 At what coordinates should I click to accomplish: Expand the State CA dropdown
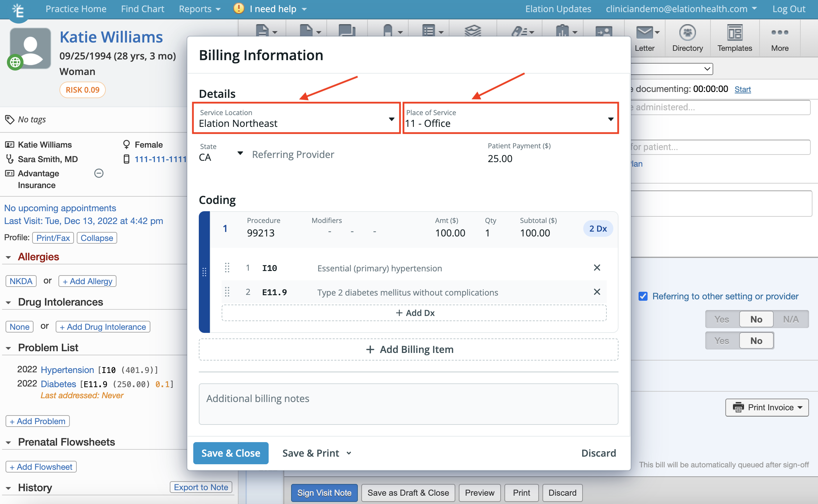pyautogui.click(x=239, y=154)
